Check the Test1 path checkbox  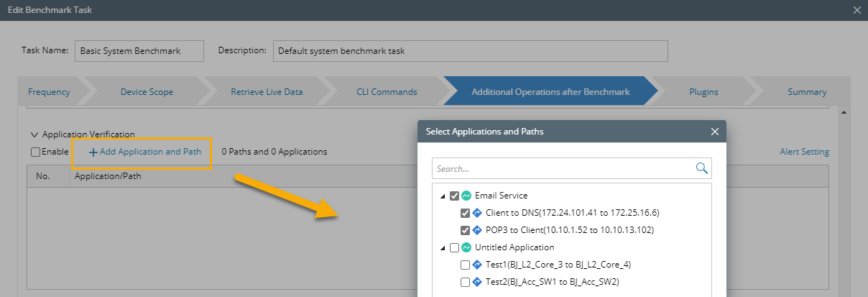click(x=465, y=265)
